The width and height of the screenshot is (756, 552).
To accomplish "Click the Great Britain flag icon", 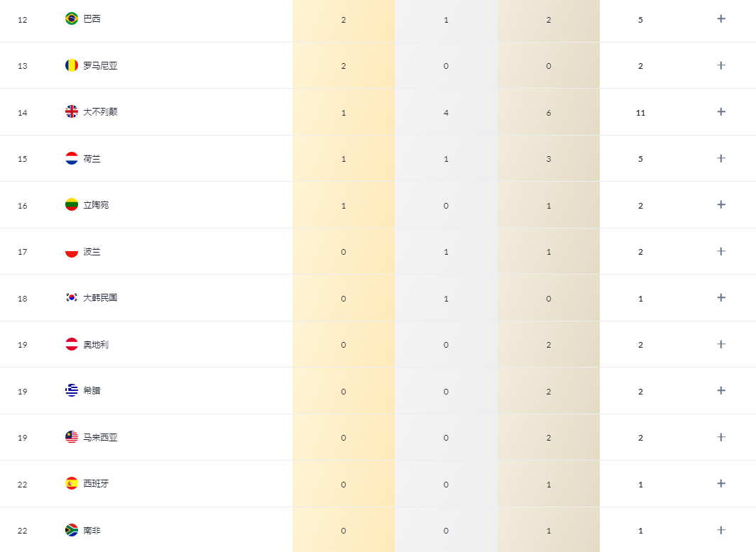I will [72, 111].
